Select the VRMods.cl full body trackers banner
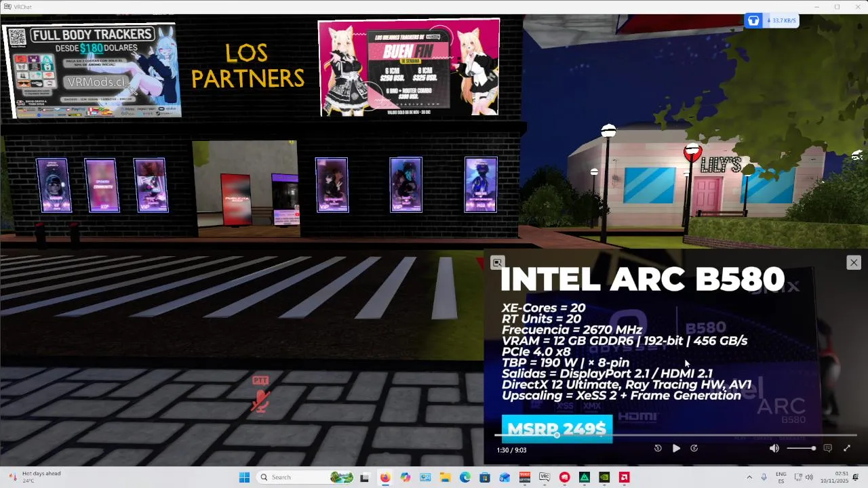Viewport: 868px width, 488px height. click(x=92, y=70)
